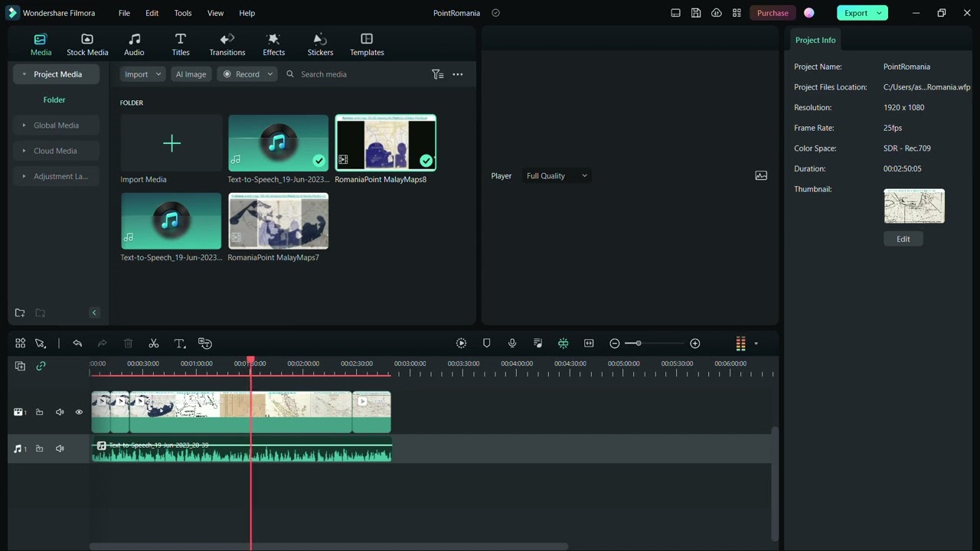This screenshot has width=980, height=551.
Task: Open the File menu
Action: click(x=124, y=13)
